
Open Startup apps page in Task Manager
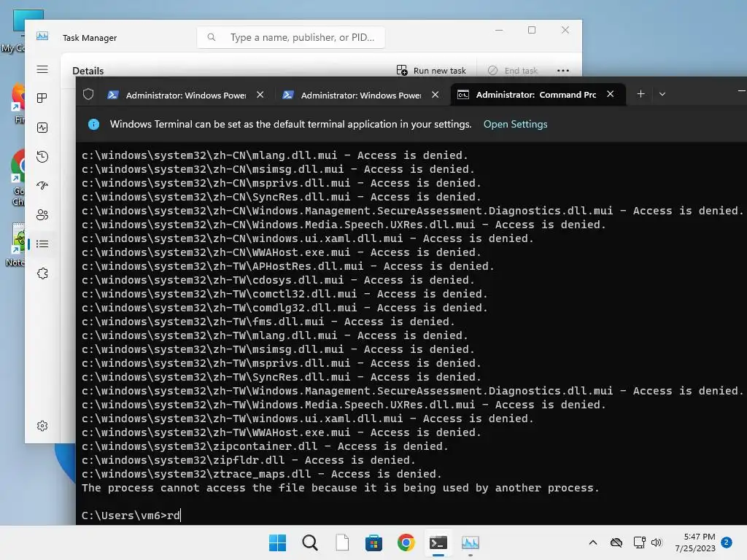[x=42, y=186]
